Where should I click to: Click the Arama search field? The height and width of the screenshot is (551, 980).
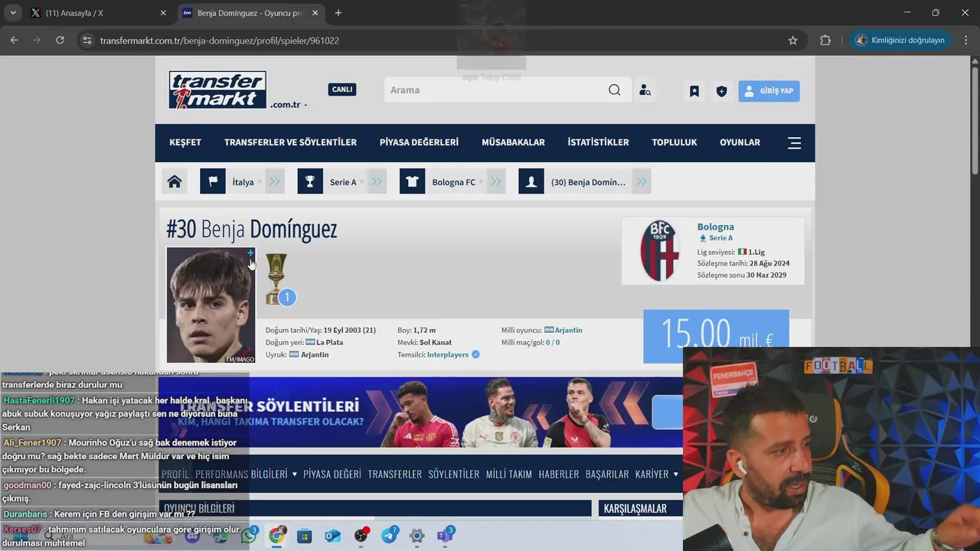(496, 90)
